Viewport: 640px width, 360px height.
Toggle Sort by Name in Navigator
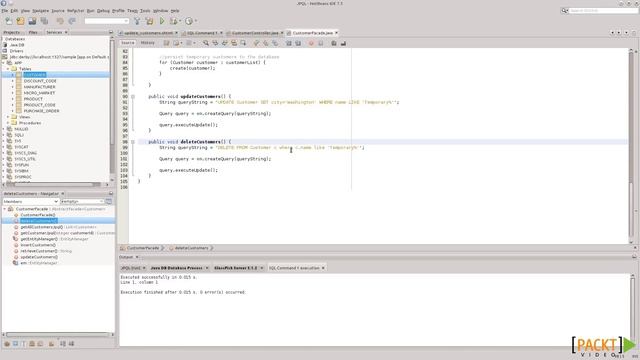pyautogui.click(x=63, y=344)
